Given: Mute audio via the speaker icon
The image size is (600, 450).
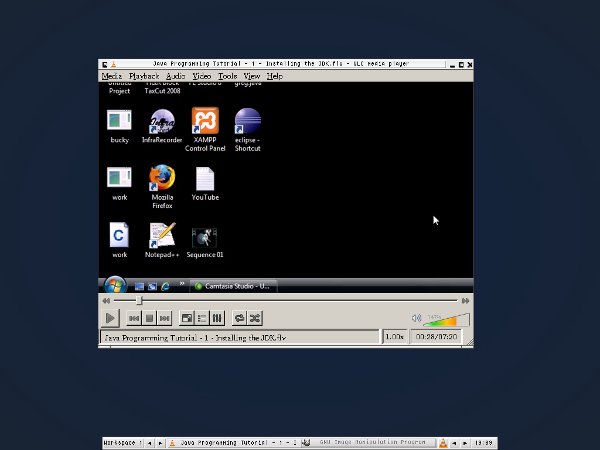Looking at the screenshot, I should (x=416, y=318).
